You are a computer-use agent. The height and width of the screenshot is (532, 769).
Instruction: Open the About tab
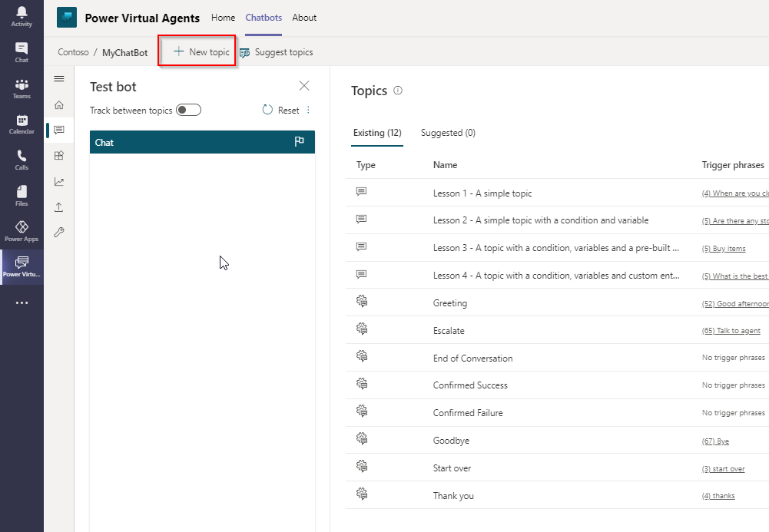coord(304,18)
